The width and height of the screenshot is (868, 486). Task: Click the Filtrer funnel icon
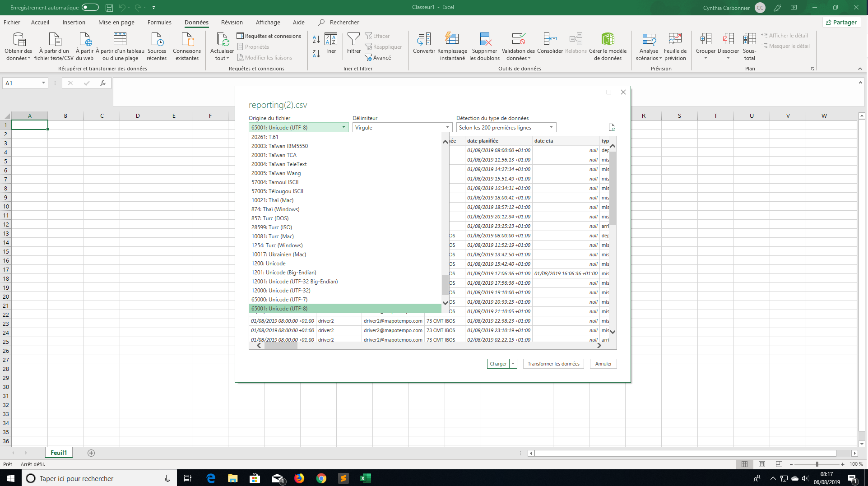click(353, 39)
